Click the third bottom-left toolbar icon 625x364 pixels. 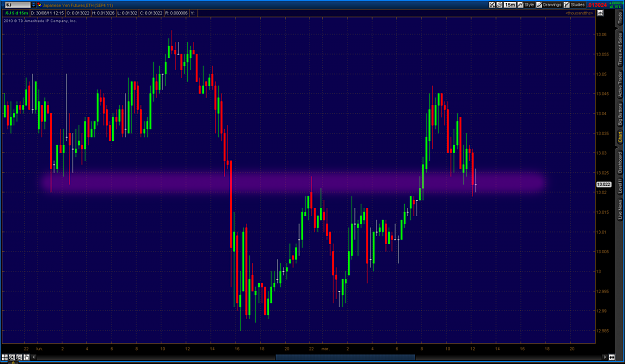19,357
